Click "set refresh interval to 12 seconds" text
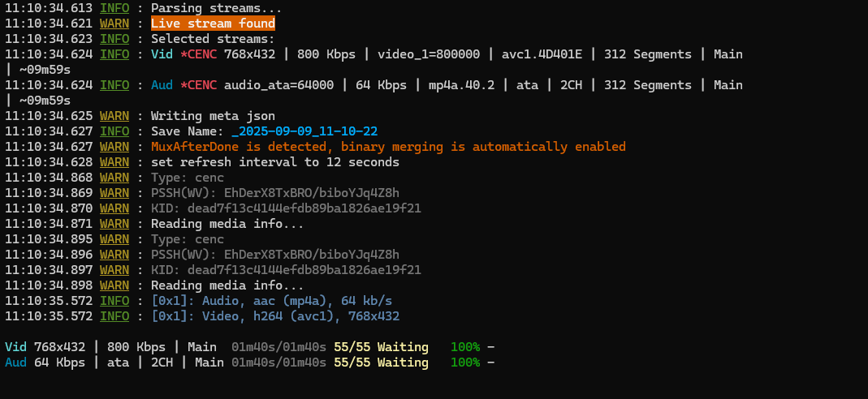The image size is (868, 399). click(274, 162)
